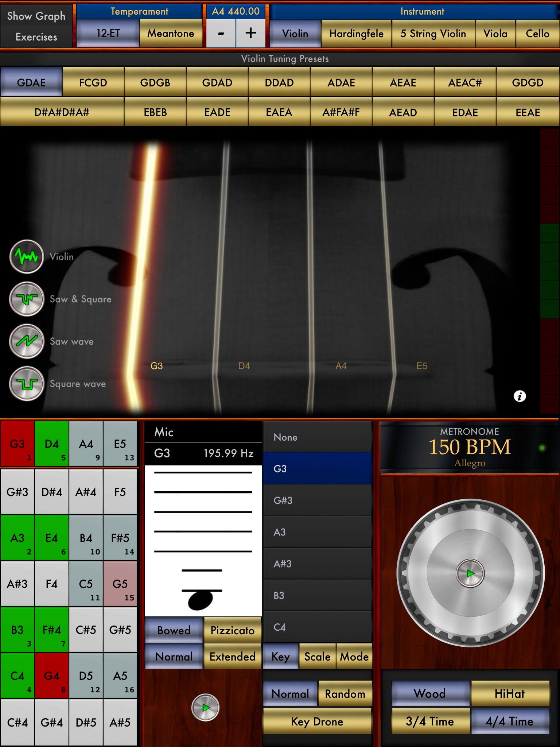Open the info button on violin view
Screen dimensions: 560x747
click(x=520, y=396)
